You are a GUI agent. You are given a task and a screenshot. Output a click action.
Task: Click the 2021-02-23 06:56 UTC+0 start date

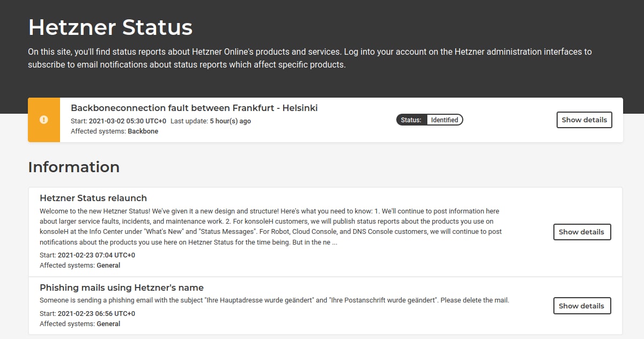coord(97,314)
